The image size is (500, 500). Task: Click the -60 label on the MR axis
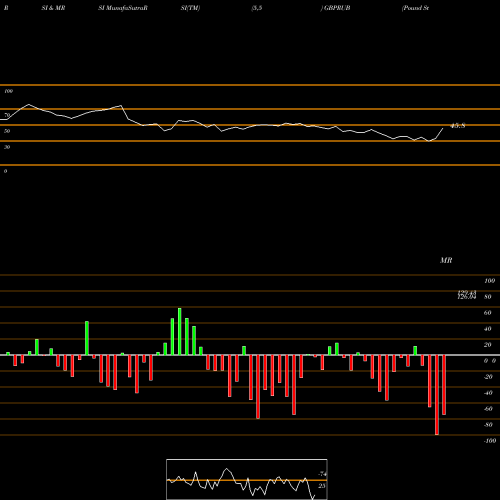(x=488, y=409)
